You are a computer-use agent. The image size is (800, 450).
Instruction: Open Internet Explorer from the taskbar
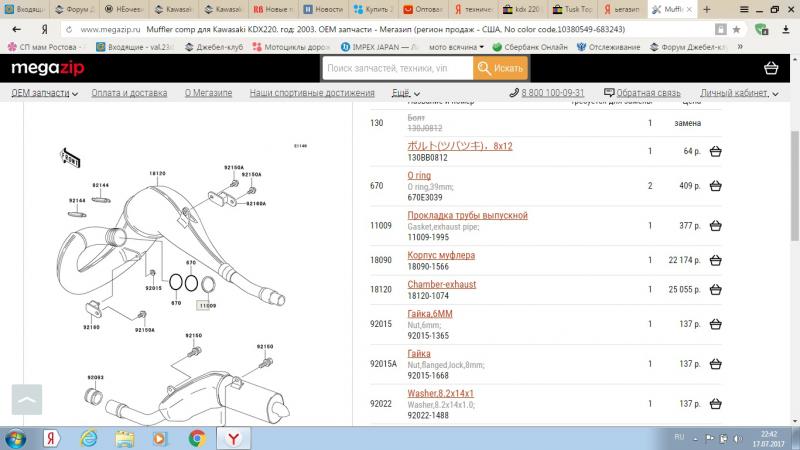tap(88, 438)
